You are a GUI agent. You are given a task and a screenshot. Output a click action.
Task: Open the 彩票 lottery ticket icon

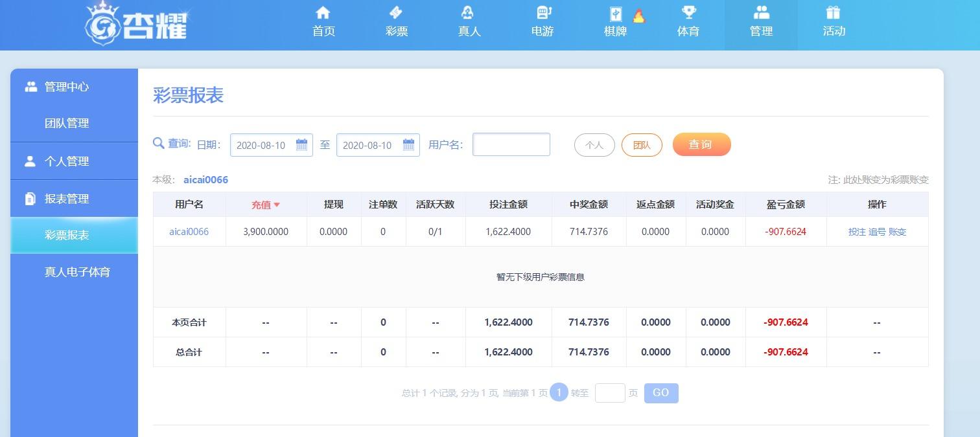(x=395, y=13)
